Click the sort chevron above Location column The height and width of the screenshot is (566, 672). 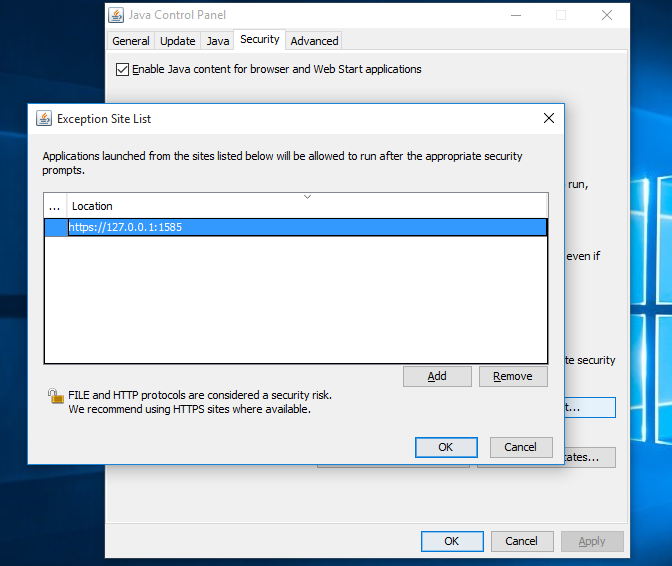(307, 197)
